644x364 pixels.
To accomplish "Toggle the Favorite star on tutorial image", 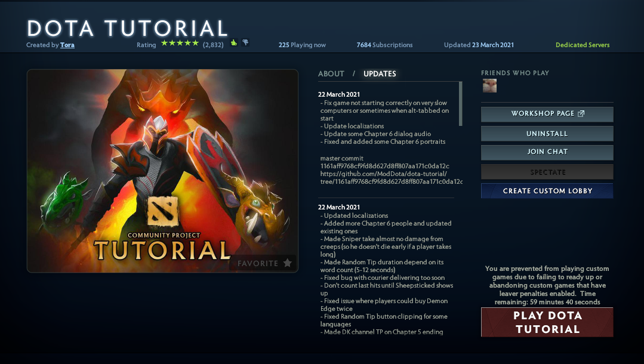I will (288, 263).
